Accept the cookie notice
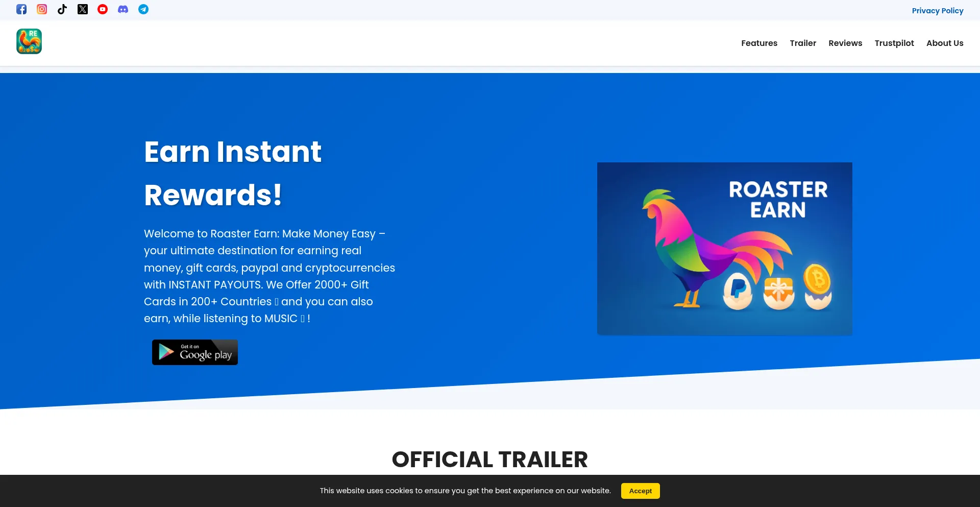 (640, 491)
